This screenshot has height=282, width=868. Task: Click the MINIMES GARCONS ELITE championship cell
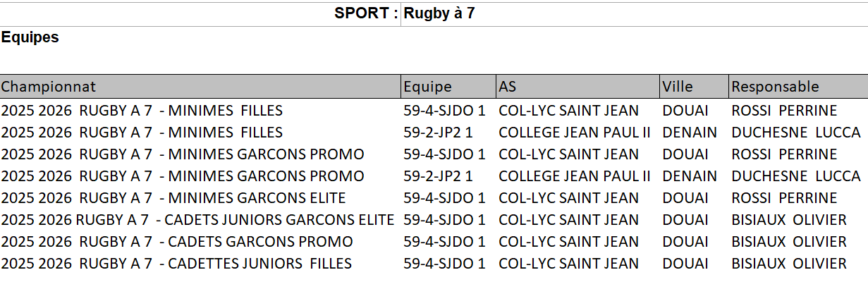click(x=173, y=198)
